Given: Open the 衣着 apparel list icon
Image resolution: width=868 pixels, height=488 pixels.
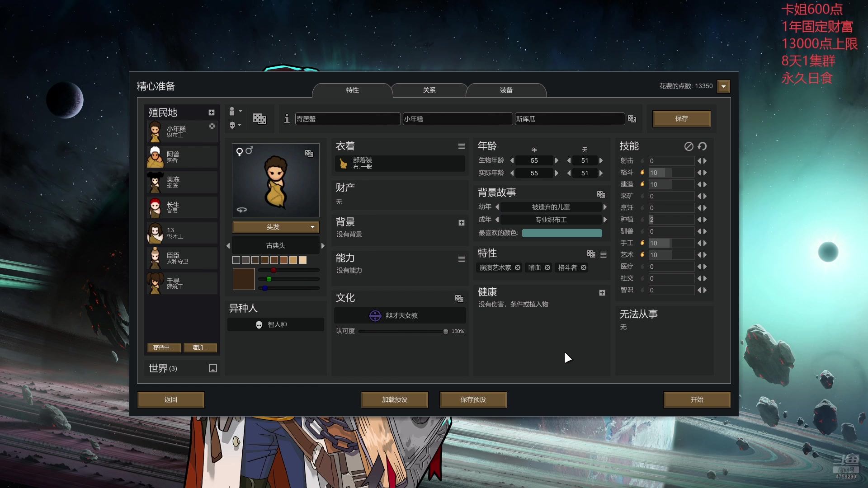Looking at the screenshot, I should [462, 146].
